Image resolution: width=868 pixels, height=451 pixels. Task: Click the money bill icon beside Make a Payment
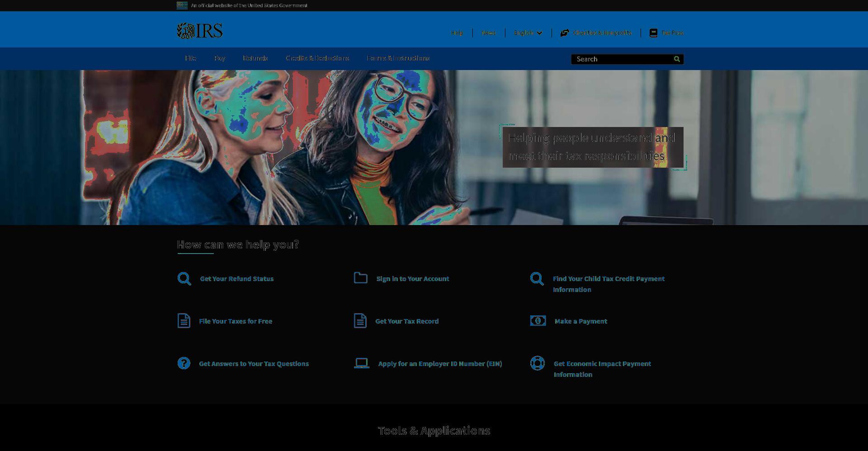(x=538, y=320)
